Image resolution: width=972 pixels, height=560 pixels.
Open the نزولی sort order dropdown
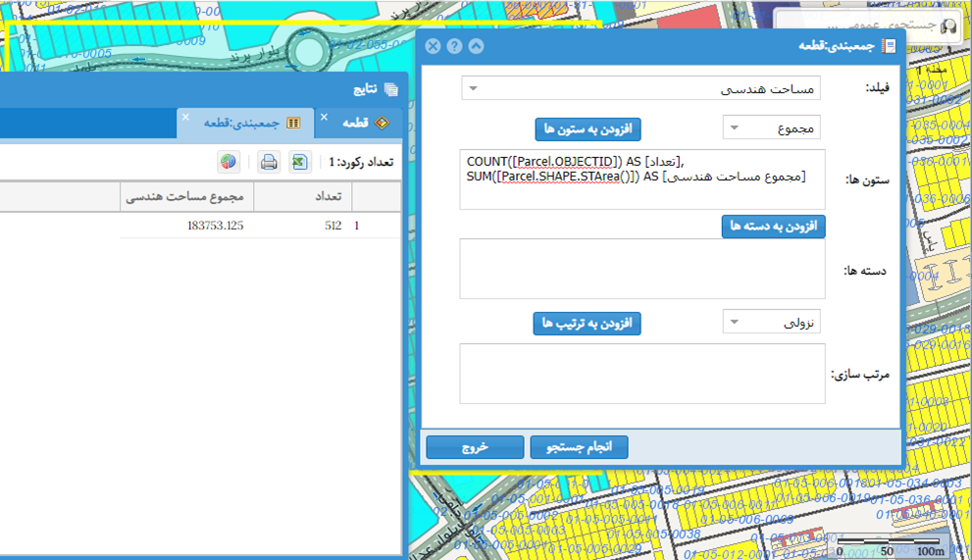coord(771,322)
